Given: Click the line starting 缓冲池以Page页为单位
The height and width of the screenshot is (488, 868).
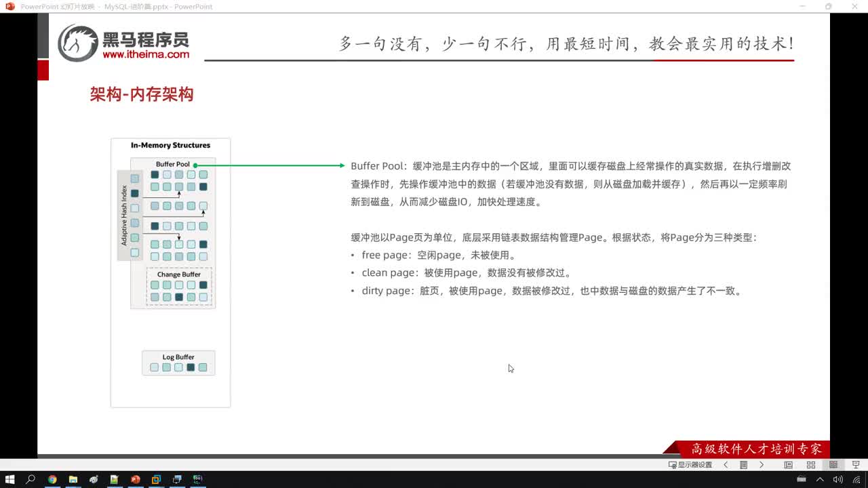Looking at the screenshot, I should (554, 238).
